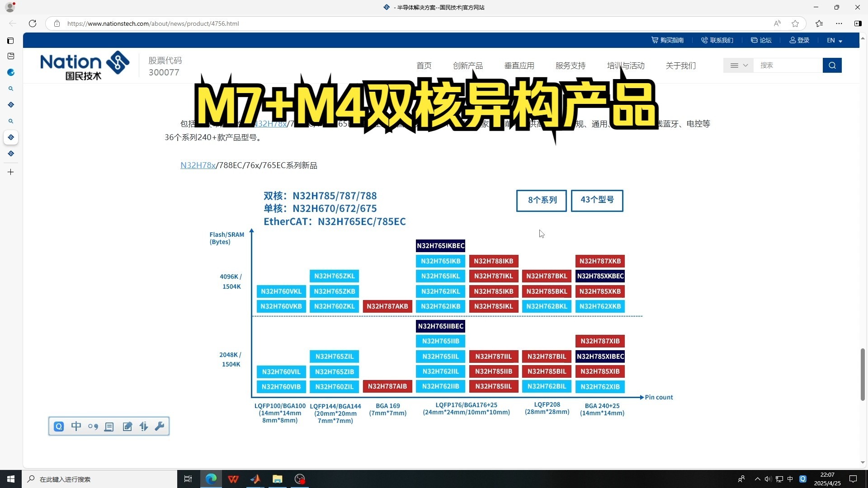Image resolution: width=868 pixels, height=488 pixels.
Task: Select the 关于我们 menu item
Action: (x=681, y=66)
